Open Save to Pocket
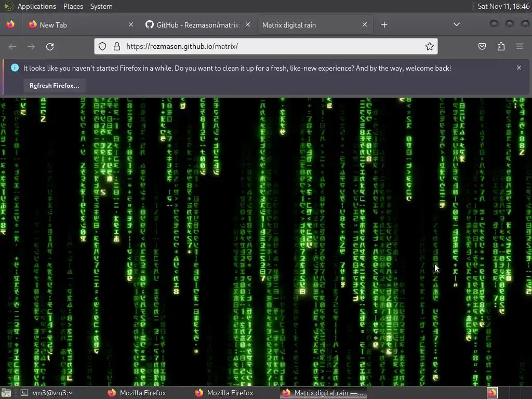This screenshot has width=532, height=399. [x=482, y=46]
